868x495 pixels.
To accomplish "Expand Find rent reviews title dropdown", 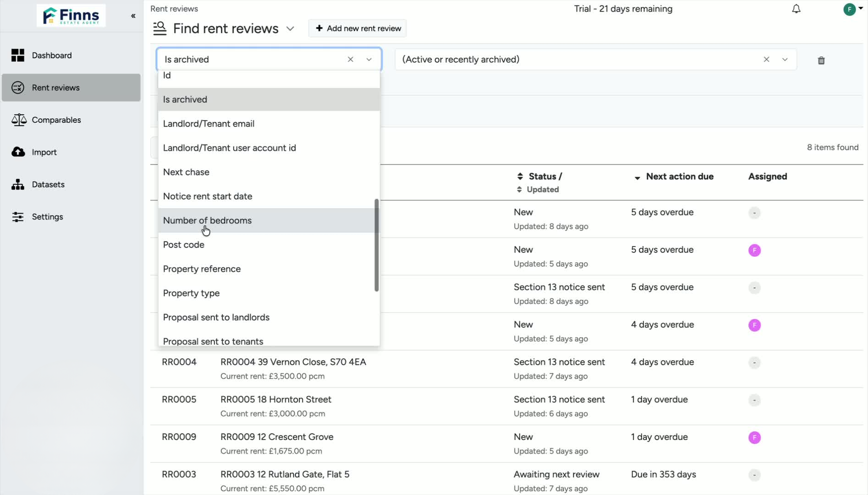I will 290,29.
